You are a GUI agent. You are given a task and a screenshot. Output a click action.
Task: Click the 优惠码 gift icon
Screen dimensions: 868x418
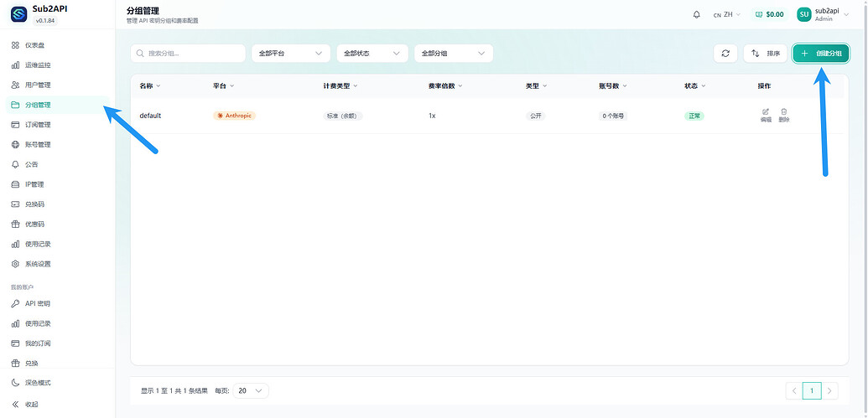coord(15,224)
